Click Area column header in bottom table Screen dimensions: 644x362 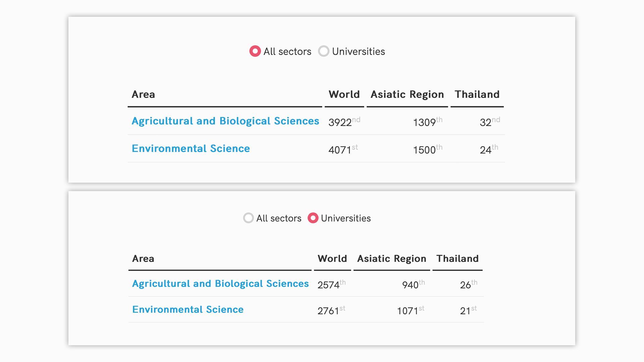click(x=143, y=259)
